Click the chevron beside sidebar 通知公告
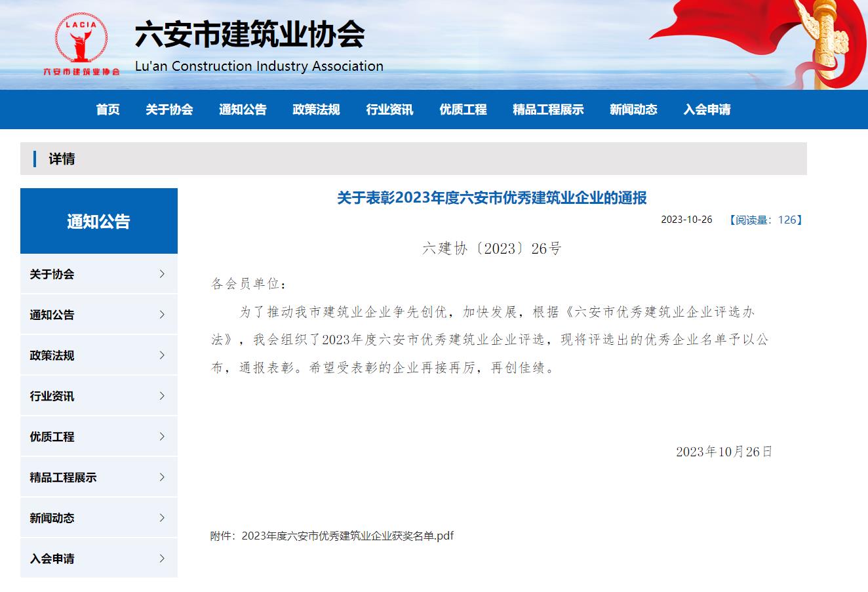The height and width of the screenshot is (592, 868). click(162, 315)
